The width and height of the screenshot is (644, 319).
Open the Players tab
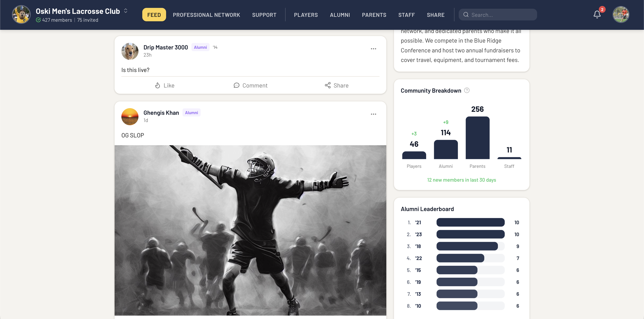click(x=306, y=15)
